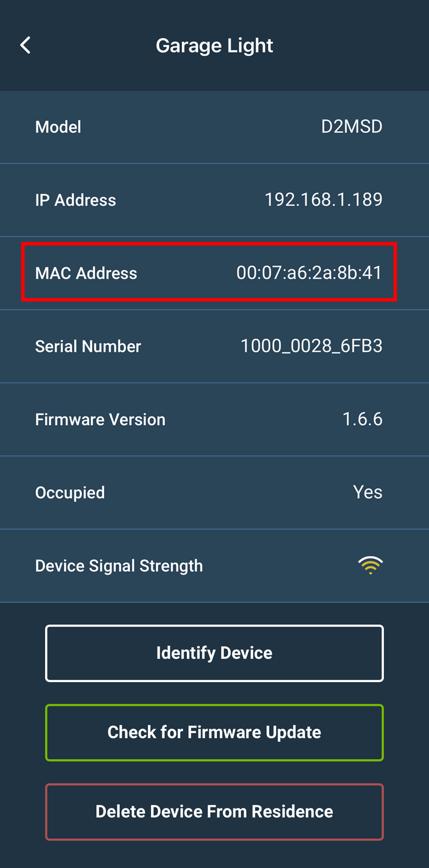Tap the D2MSD model value
This screenshot has height=868, width=429.
(x=351, y=126)
